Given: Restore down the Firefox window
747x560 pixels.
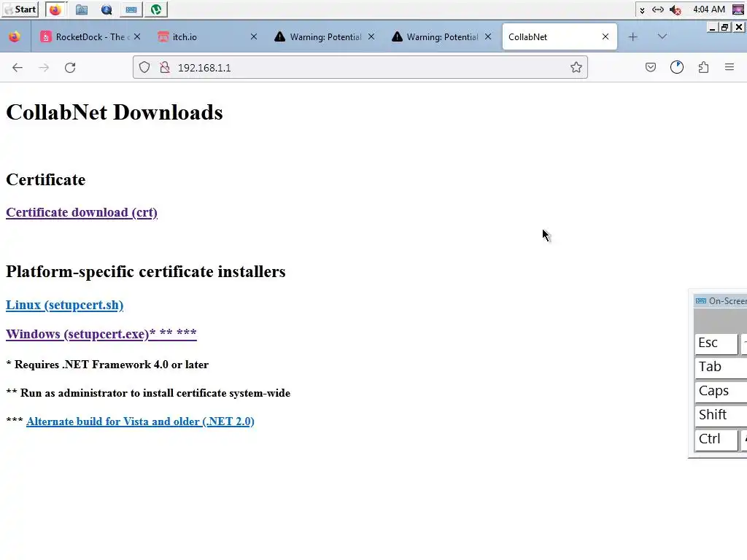Looking at the screenshot, I should point(724,28).
